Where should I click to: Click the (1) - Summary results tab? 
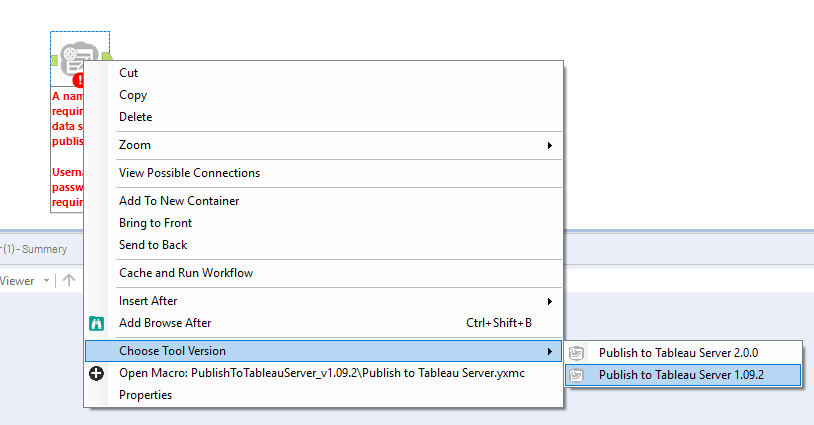click(34, 249)
